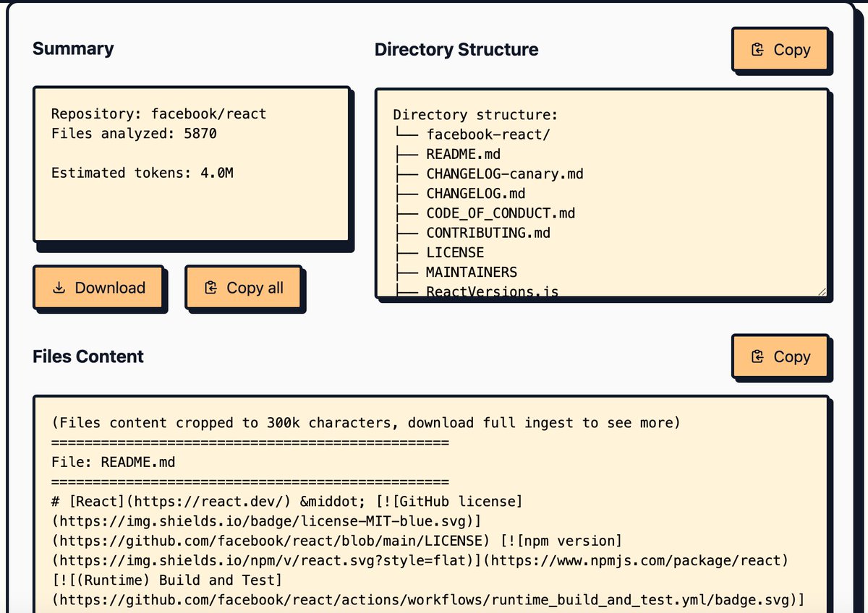
Task: Click the clipboard icon in Copy all
Action: coord(211,288)
